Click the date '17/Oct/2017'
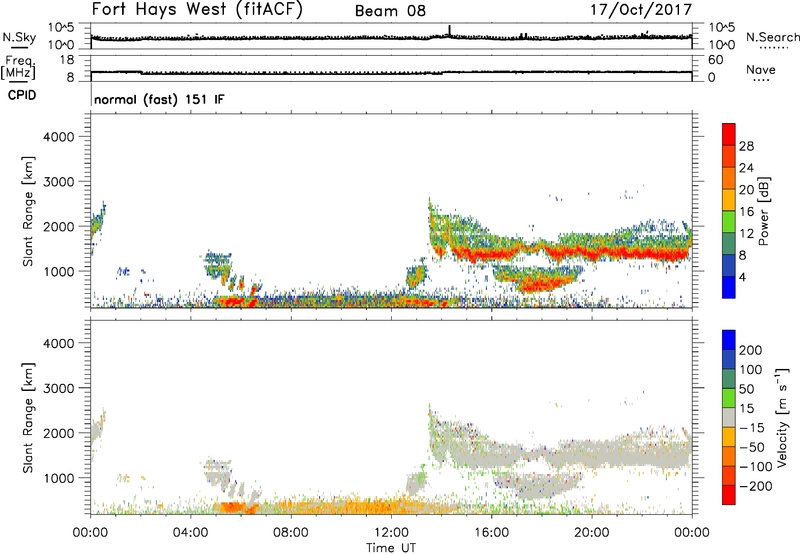Image resolution: width=800 pixels, height=554 pixels. (641, 10)
